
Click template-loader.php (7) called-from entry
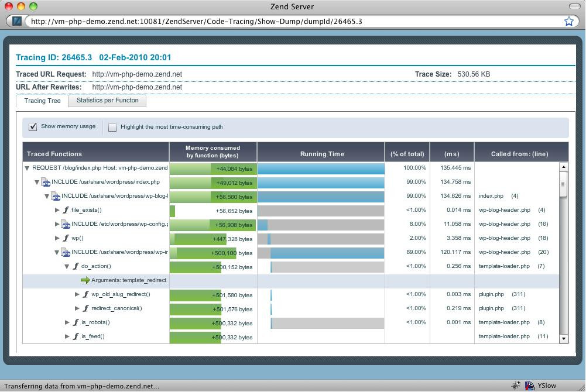tap(512, 266)
